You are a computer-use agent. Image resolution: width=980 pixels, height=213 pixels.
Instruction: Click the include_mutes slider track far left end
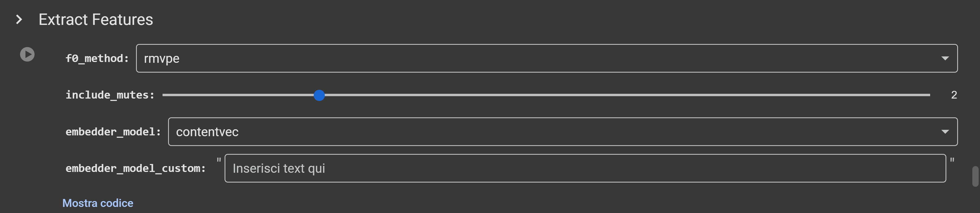click(164, 95)
